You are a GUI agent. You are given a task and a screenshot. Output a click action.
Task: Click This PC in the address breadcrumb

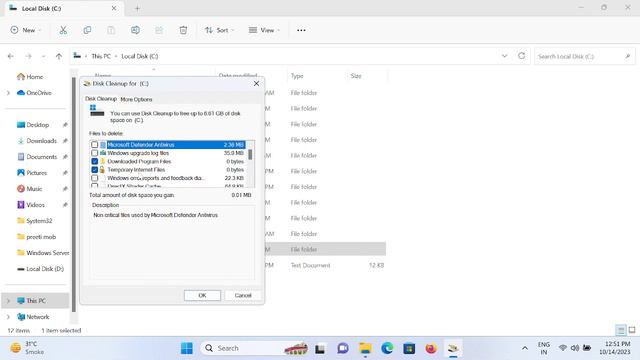(101, 56)
